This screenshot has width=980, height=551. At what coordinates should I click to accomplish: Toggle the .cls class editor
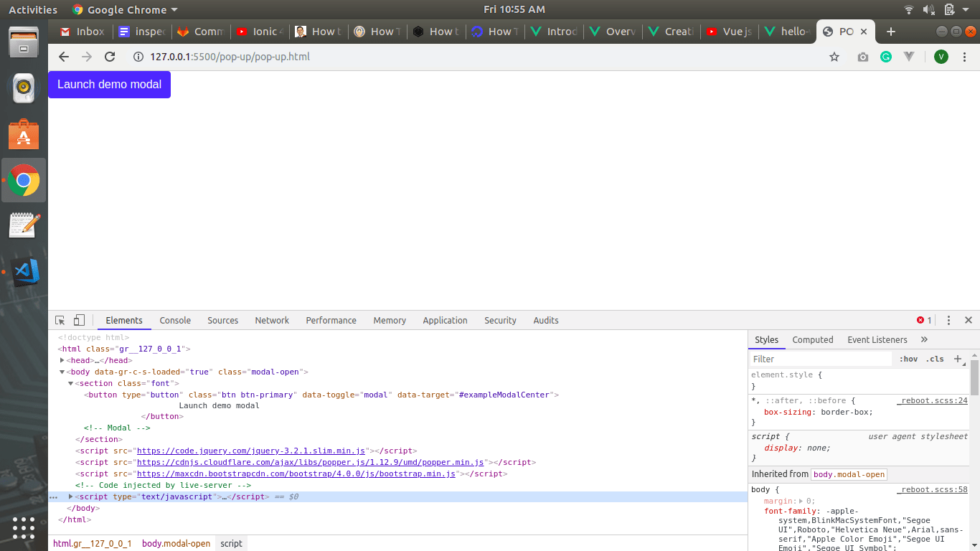point(935,359)
